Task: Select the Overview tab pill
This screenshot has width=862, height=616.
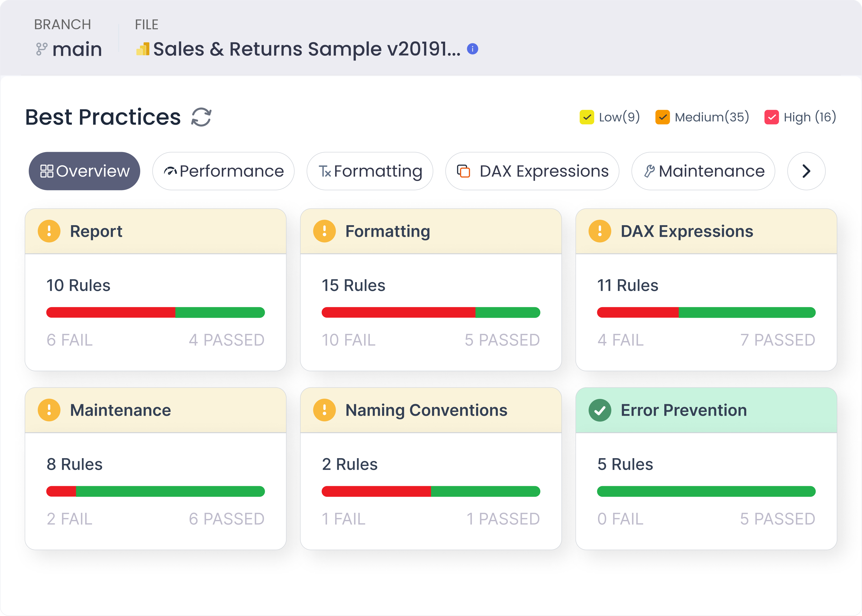Action: (84, 171)
